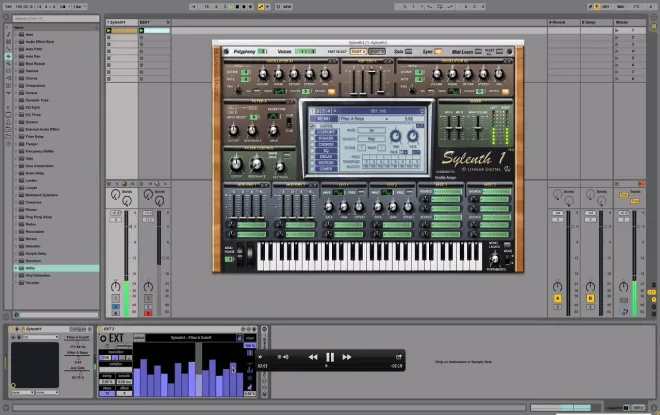Click the Filter A Drive knob in Sylenth1
The width and height of the screenshot is (660, 415).
point(273,130)
